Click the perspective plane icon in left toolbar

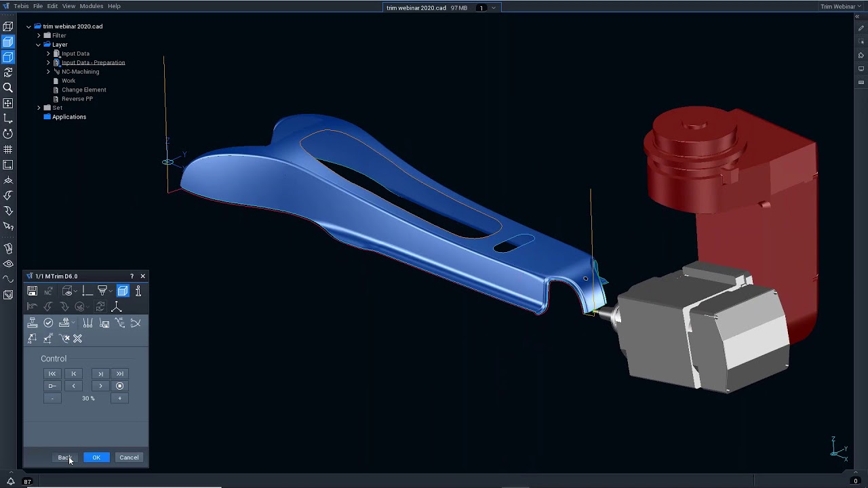coord(8,180)
